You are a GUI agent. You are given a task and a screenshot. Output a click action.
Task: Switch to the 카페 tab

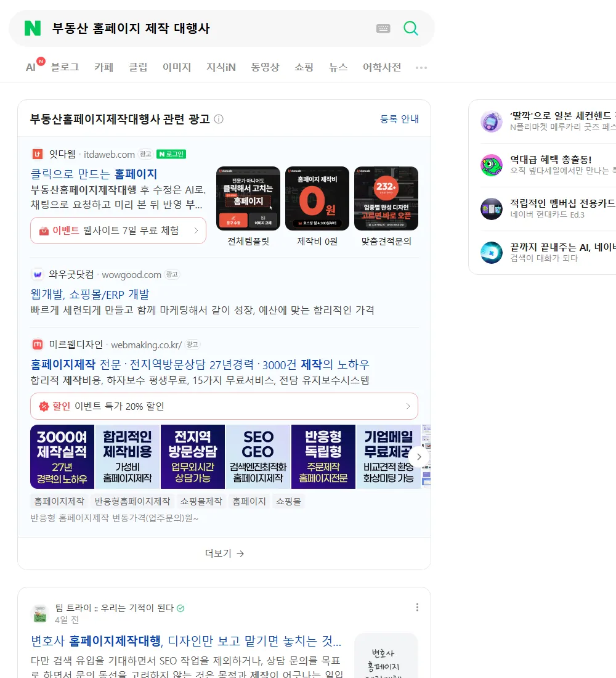tap(103, 67)
